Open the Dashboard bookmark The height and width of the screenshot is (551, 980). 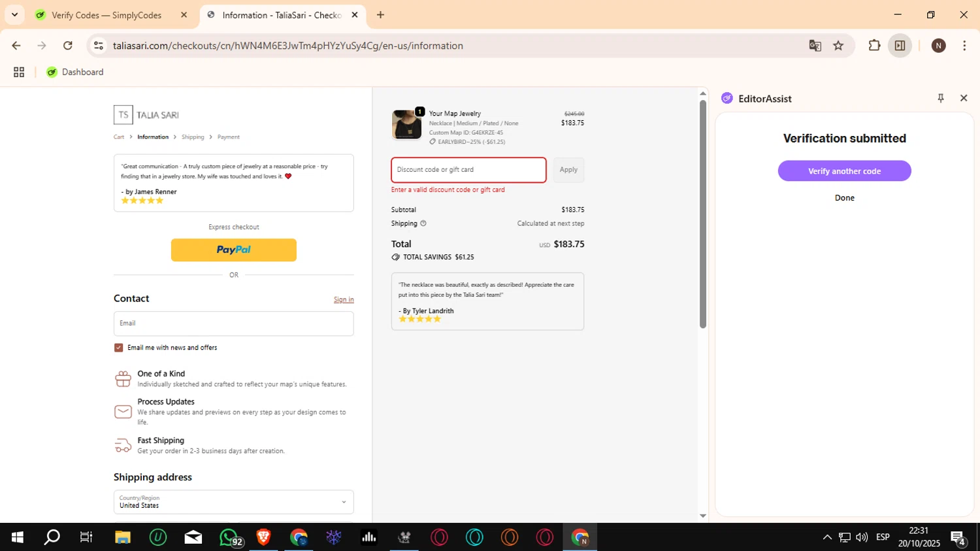point(75,72)
